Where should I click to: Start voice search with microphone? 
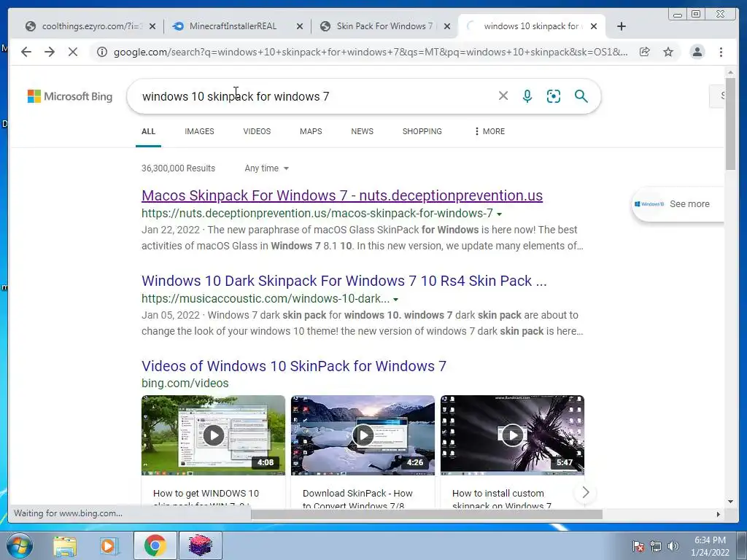[527, 96]
